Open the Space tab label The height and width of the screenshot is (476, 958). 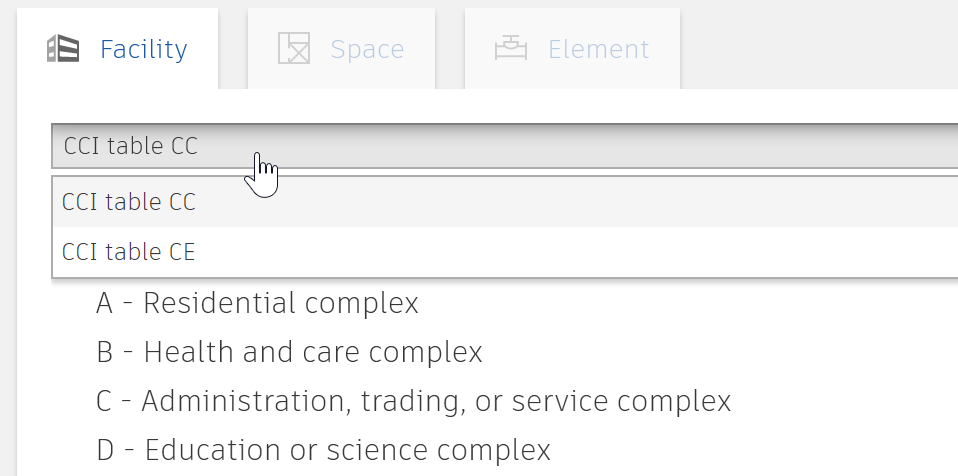367,49
